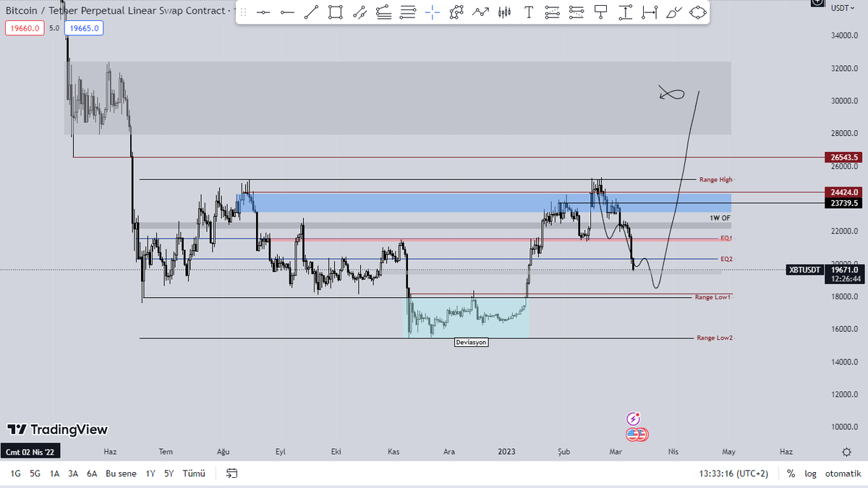The width and height of the screenshot is (868, 488).
Task: Open chart settings gear on time axis
Action: [846, 452]
